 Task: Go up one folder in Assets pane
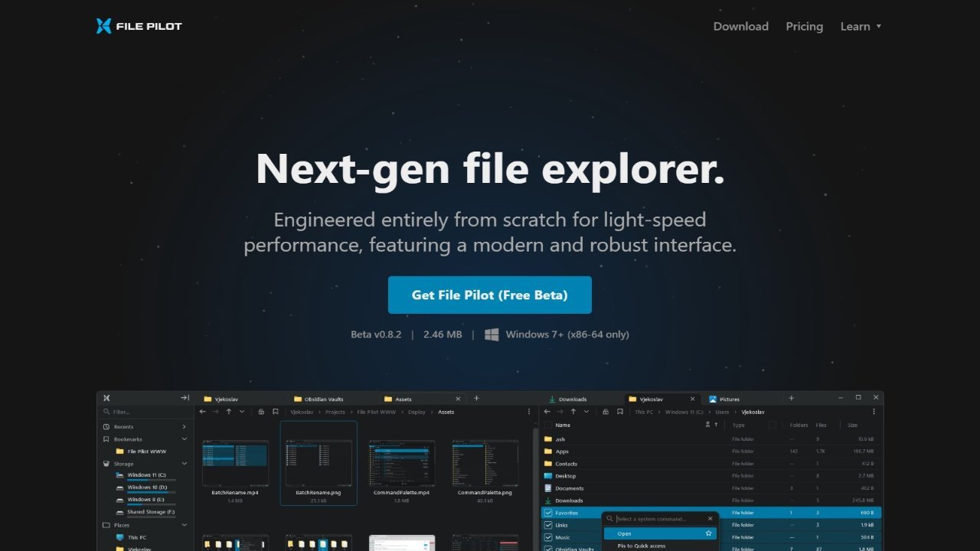click(229, 412)
